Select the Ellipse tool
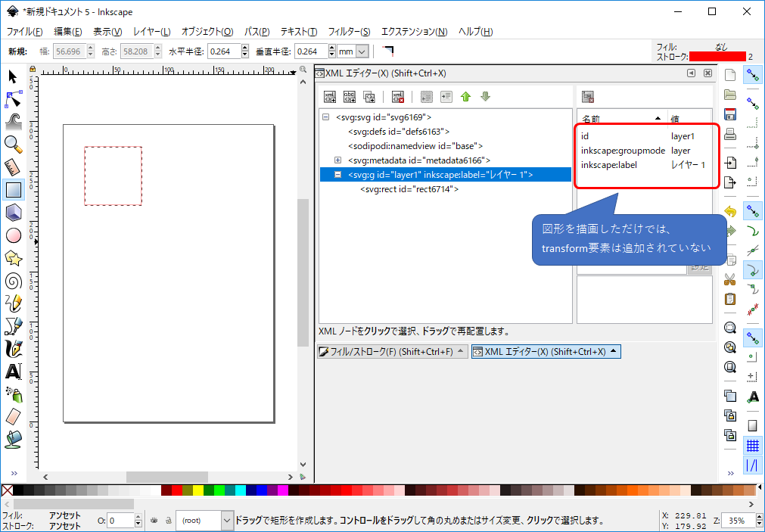Image resolution: width=765 pixels, height=532 pixels. 12,235
